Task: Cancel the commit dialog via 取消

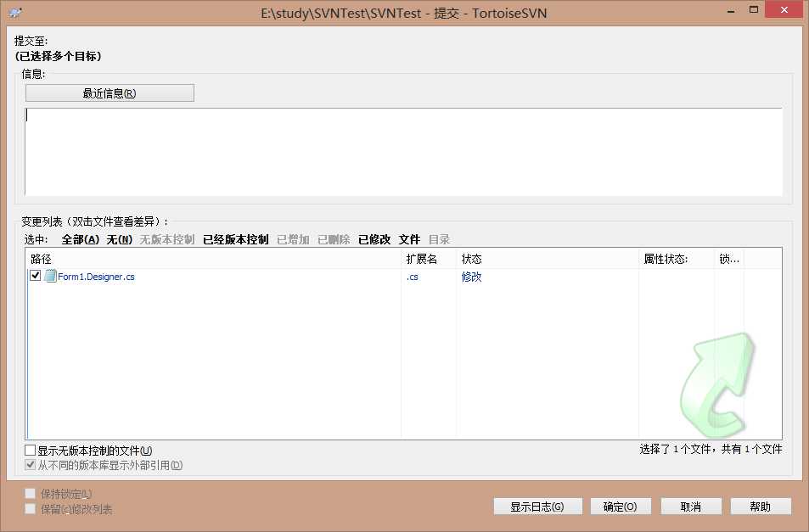Action: tap(690, 506)
